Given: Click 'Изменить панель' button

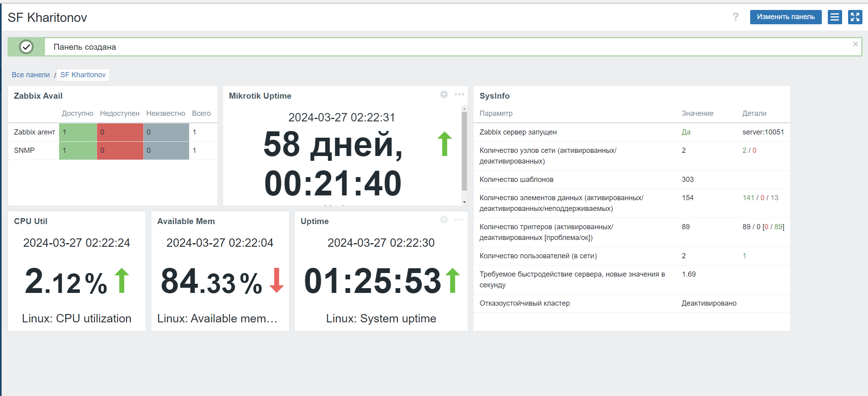Looking at the screenshot, I should point(785,17).
